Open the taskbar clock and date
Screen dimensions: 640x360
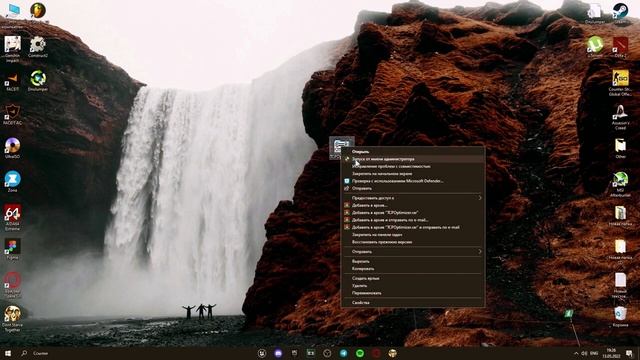pos(611,353)
